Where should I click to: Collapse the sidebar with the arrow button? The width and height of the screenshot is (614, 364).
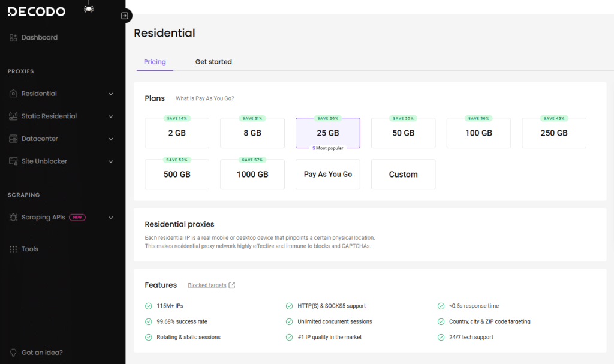tap(125, 16)
